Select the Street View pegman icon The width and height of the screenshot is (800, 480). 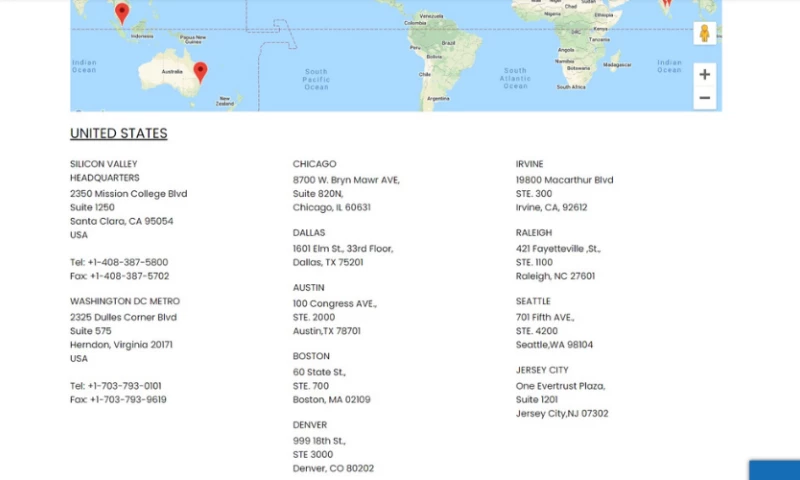704,33
